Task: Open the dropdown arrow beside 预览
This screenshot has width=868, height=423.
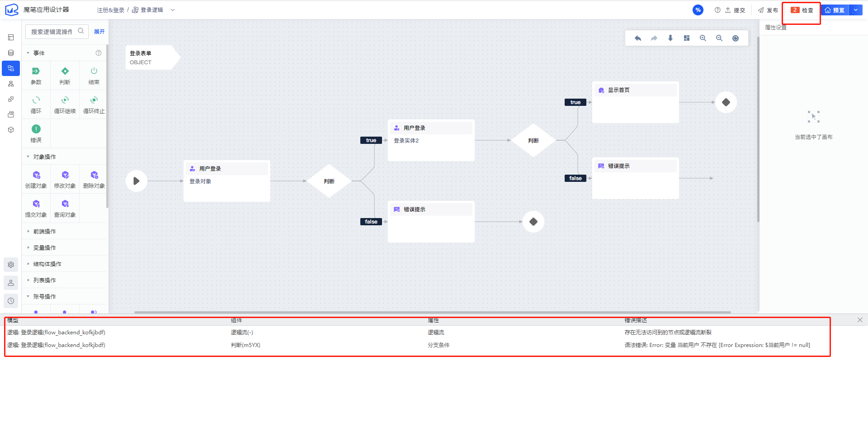Action: (856, 10)
